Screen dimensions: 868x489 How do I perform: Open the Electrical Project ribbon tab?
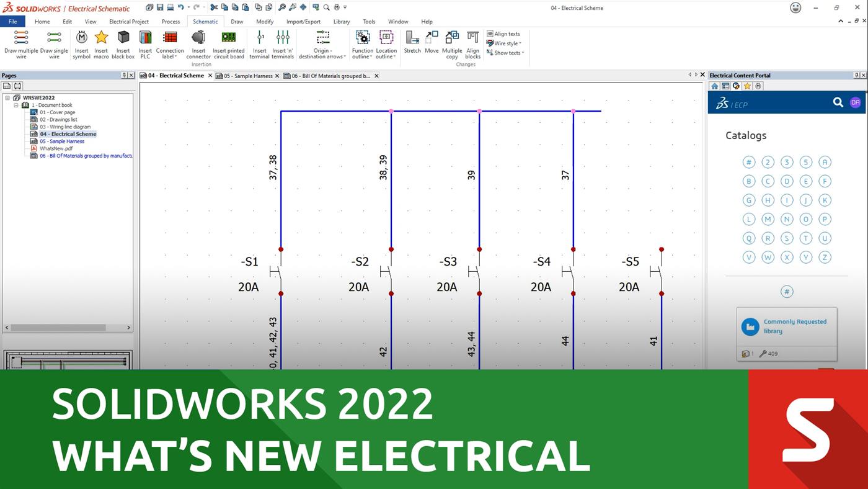coord(129,22)
